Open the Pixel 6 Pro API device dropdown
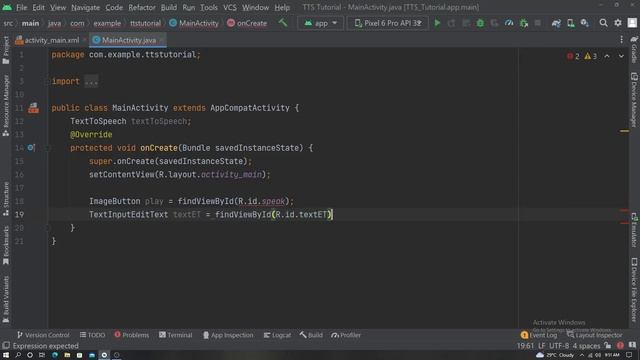The image size is (640, 360). coord(388,23)
